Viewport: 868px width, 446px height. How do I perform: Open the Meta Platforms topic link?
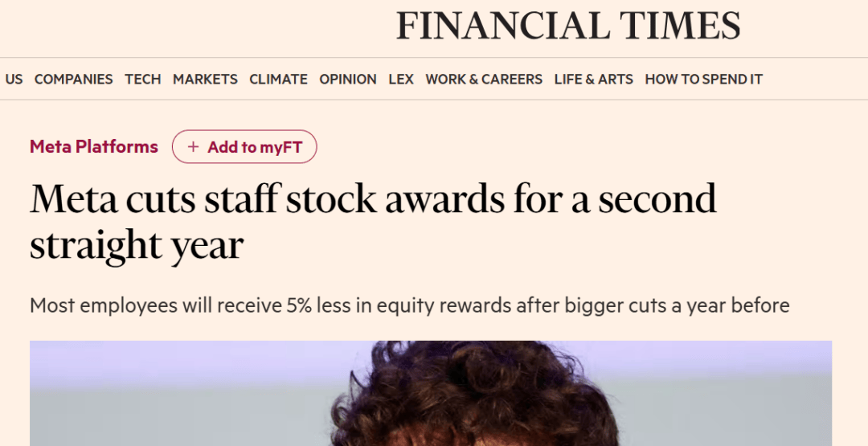[94, 146]
